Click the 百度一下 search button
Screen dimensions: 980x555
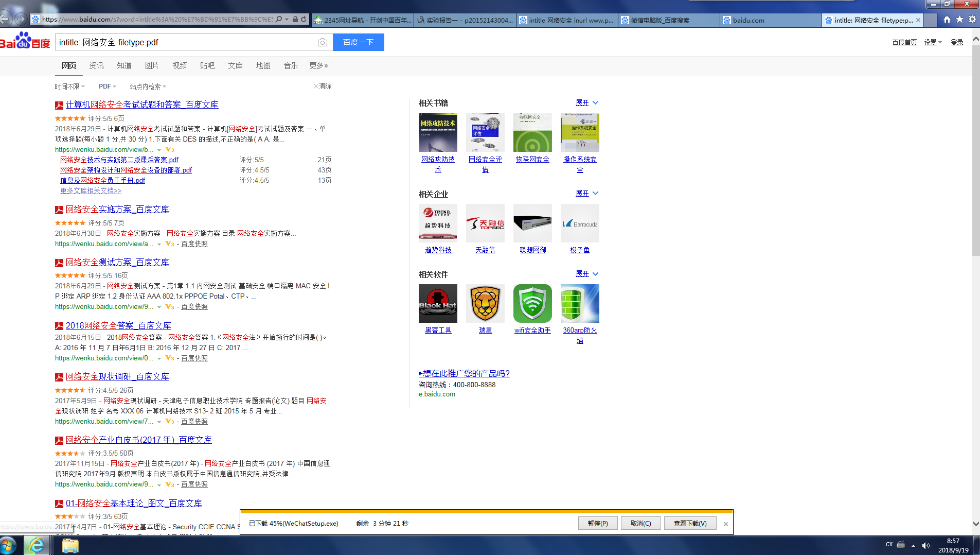click(x=359, y=42)
